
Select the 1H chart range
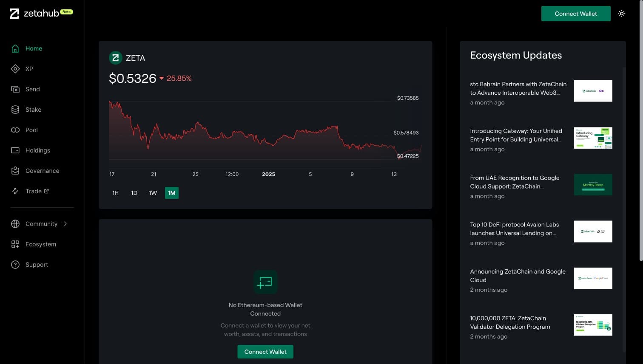click(116, 193)
